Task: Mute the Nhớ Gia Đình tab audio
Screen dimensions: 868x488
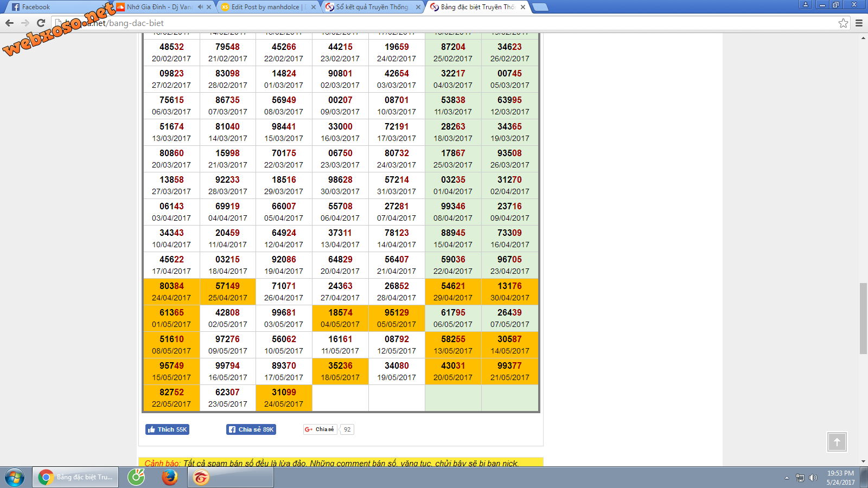Action: pos(200,7)
